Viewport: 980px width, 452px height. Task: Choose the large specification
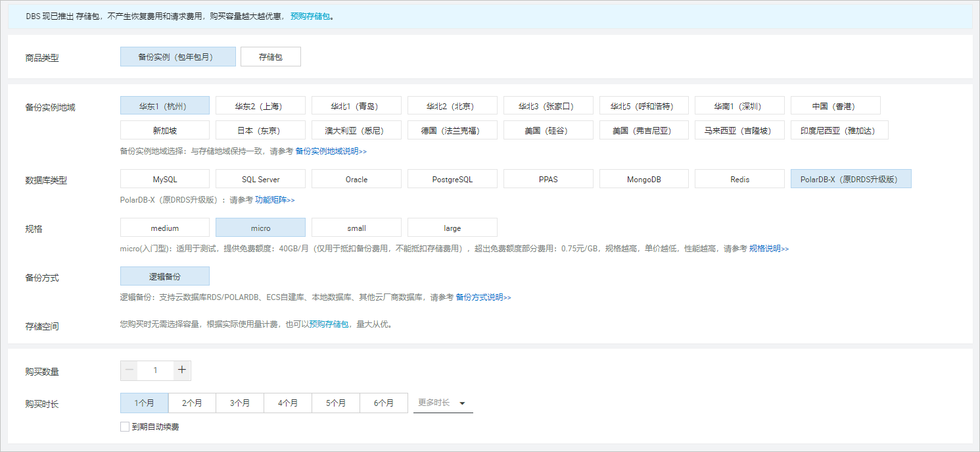pos(452,228)
